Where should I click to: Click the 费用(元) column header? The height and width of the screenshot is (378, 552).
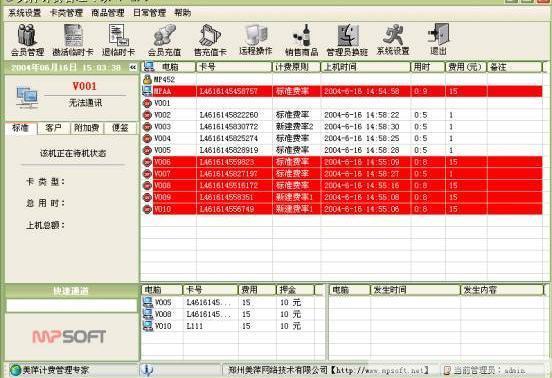[x=465, y=67]
